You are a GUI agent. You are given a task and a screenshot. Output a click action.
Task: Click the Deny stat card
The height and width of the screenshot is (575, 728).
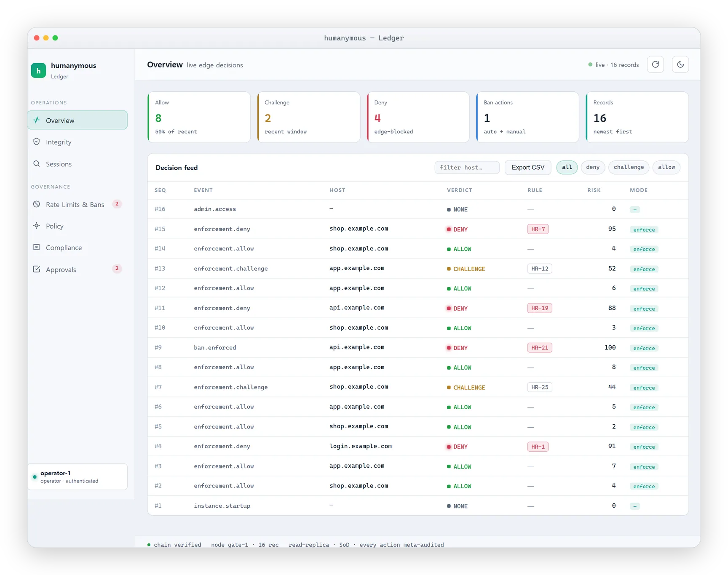[418, 117]
